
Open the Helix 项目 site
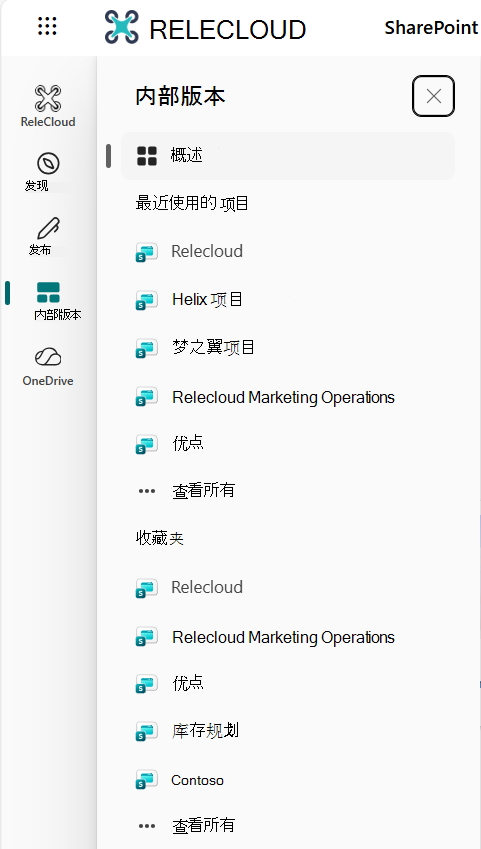[x=207, y=299]
